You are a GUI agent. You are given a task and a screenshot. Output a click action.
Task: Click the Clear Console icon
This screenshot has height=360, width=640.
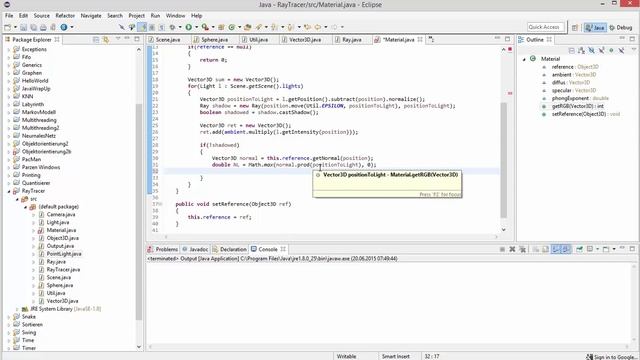[536, 249]
